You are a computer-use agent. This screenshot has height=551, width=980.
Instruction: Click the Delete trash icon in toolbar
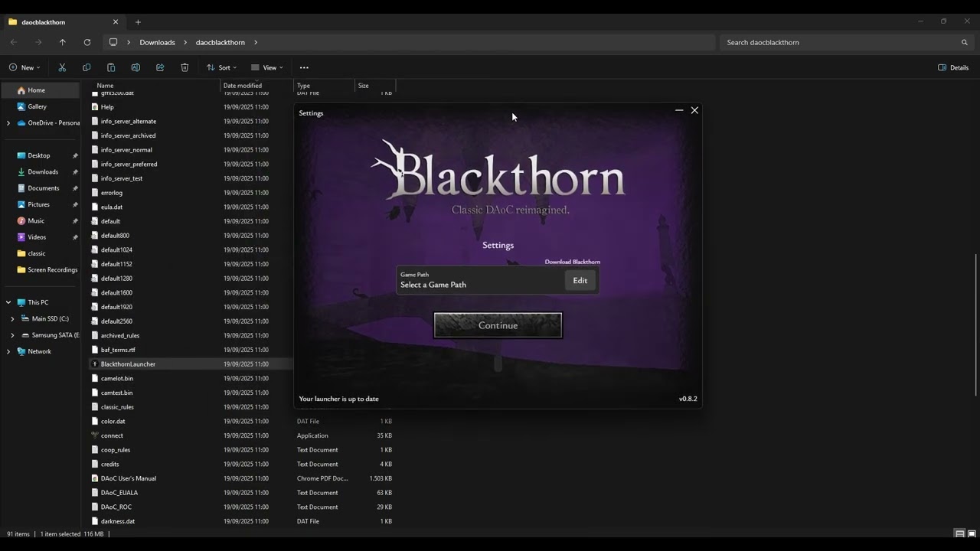point(185,67)
